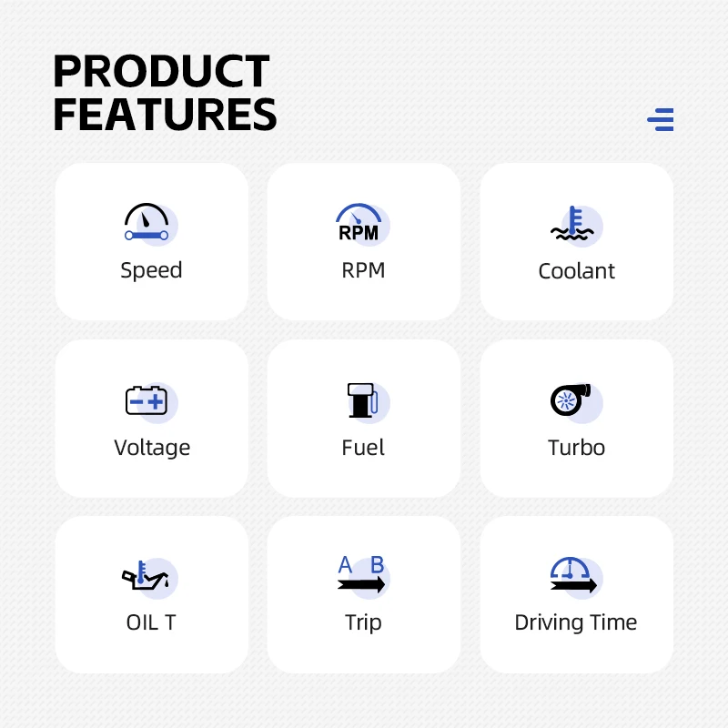The image size is (728, 728).
Task: Click the Fuel pump icon
Action: click(368, 401)
